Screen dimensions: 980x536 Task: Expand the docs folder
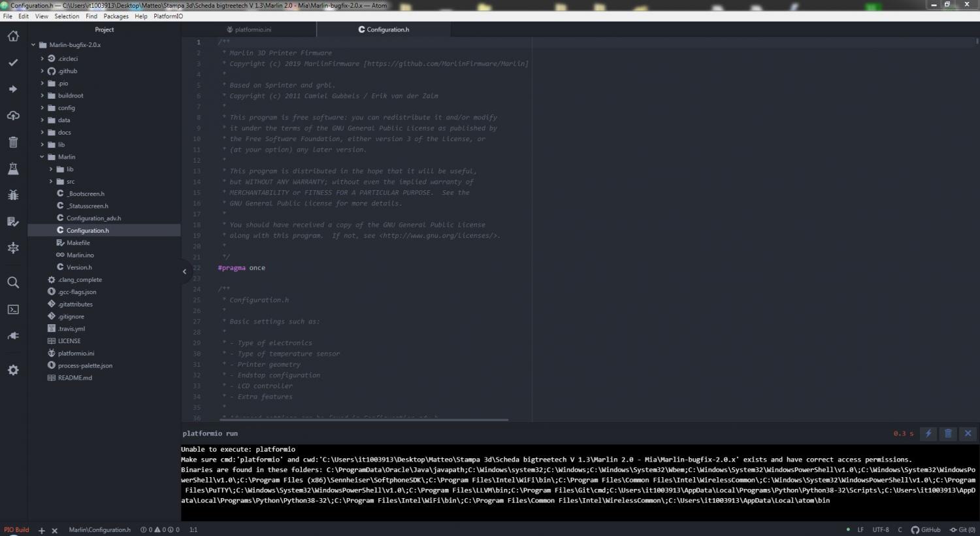pos(42,133)
